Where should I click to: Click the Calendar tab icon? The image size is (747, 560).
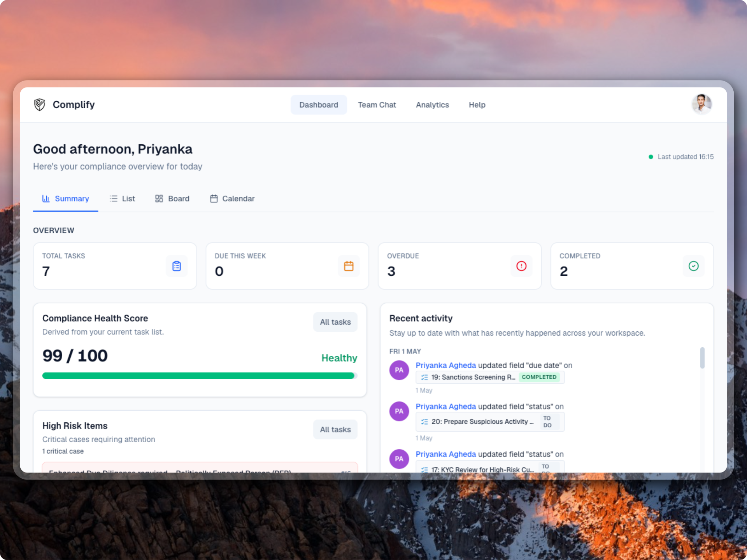click(x=214, y=199)
